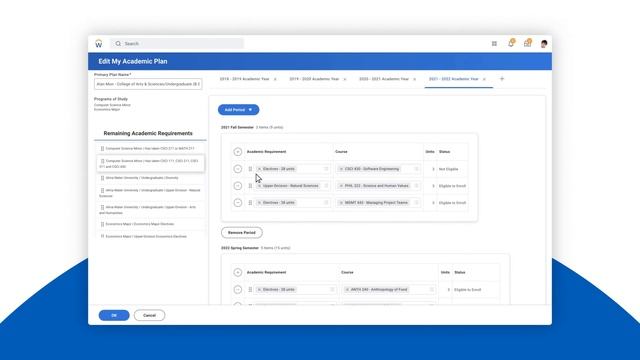640x360 pixels.
Task: Open requirement prompt list in CSCI 430 row
Action: coord(326,169)
